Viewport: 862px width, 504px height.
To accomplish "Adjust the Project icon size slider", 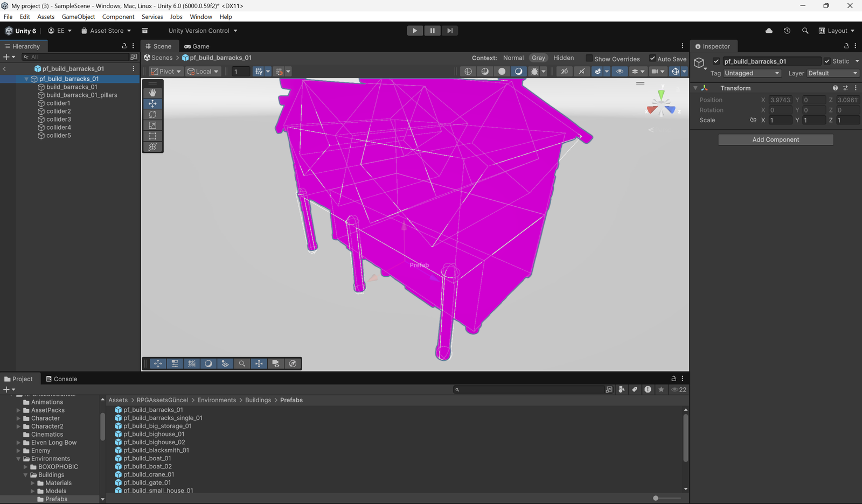I will click(x=656, y=498).
